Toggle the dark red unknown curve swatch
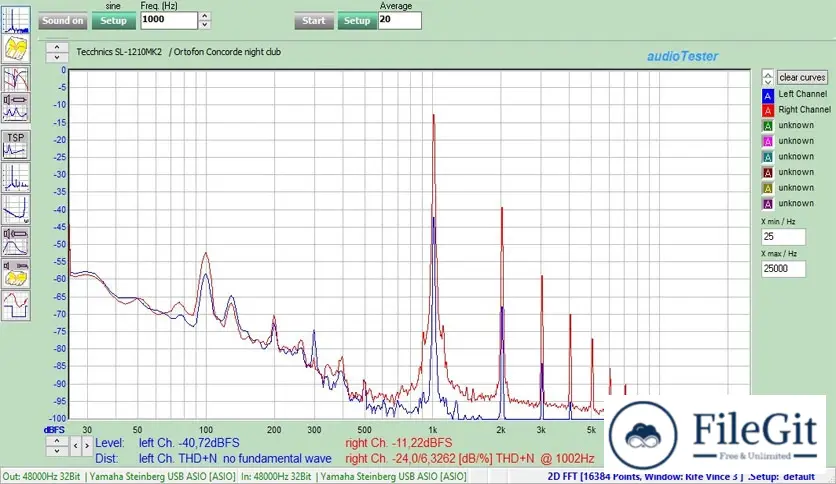Image resolution: width=836 pixels, height=484 pixels. click(768, 172)
